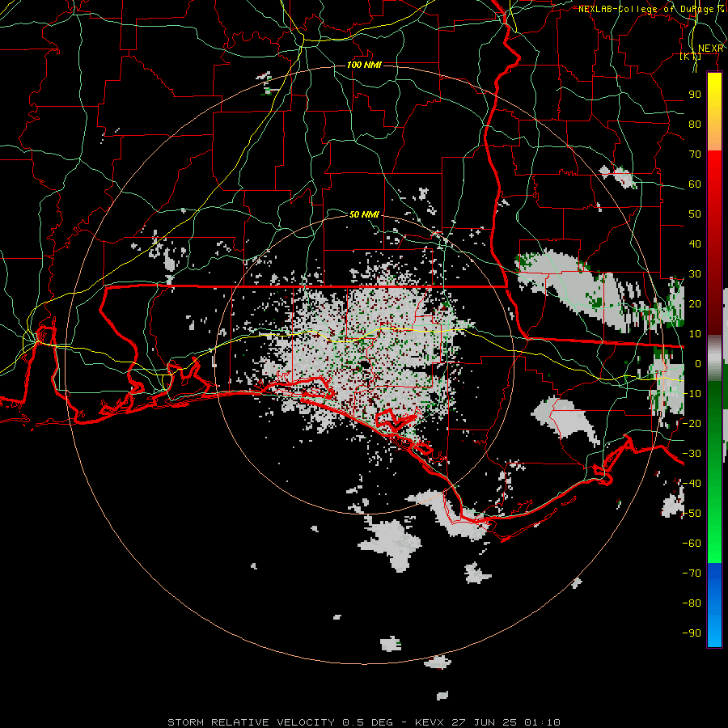Click the 80 value on velocity scale
Image resolution: width=728 pixels, height=728 pixels.
[x=695, y=124]
